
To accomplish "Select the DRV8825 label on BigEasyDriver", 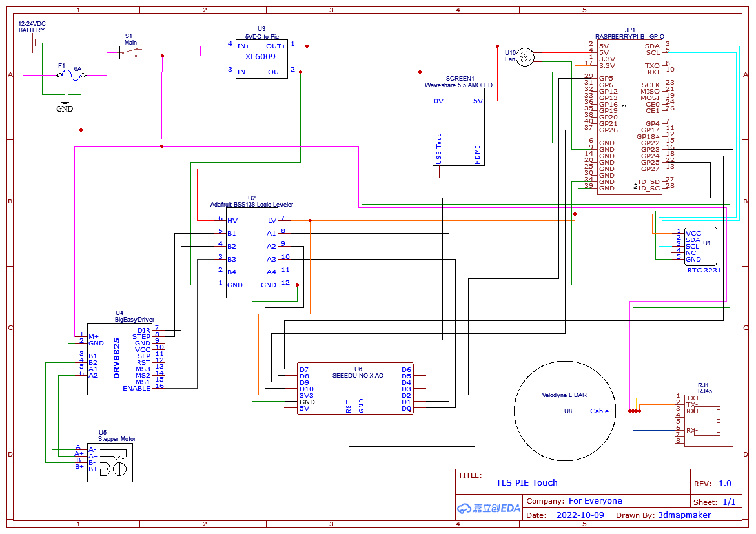I will 116,358.
